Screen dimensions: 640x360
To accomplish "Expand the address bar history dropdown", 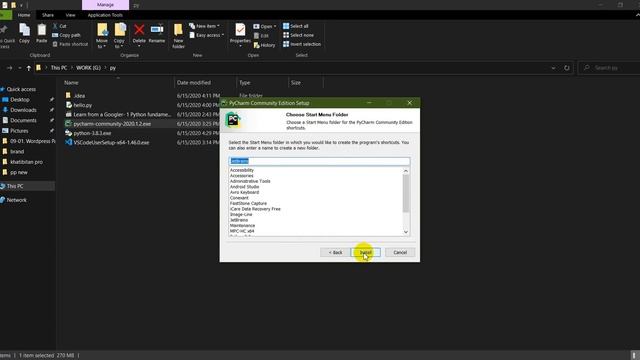I will pos(553,68).
